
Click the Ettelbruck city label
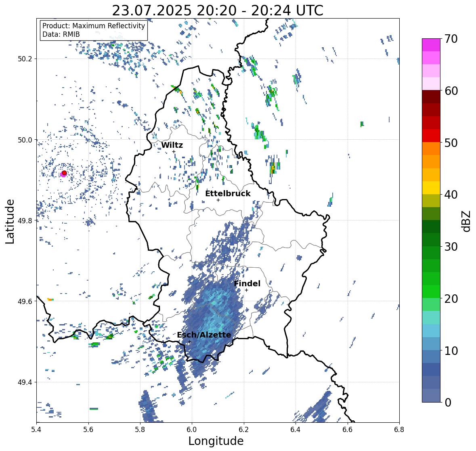click(x=228, y=193)
